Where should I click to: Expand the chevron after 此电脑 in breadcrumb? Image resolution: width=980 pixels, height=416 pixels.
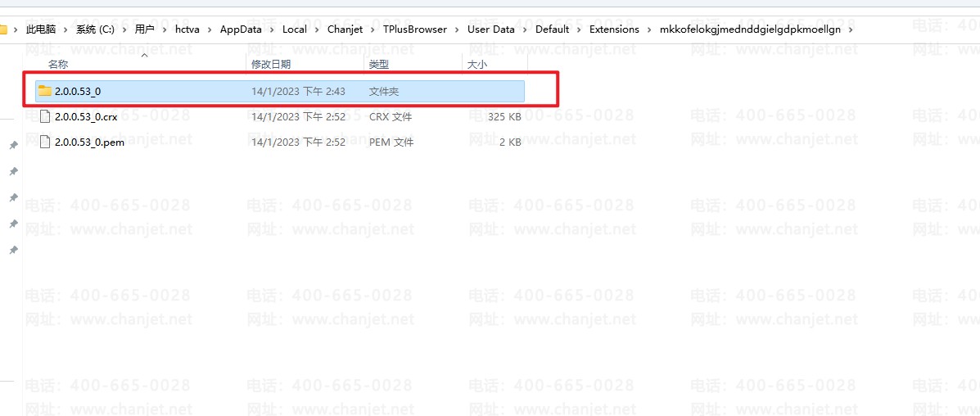[x=64, y=29]
